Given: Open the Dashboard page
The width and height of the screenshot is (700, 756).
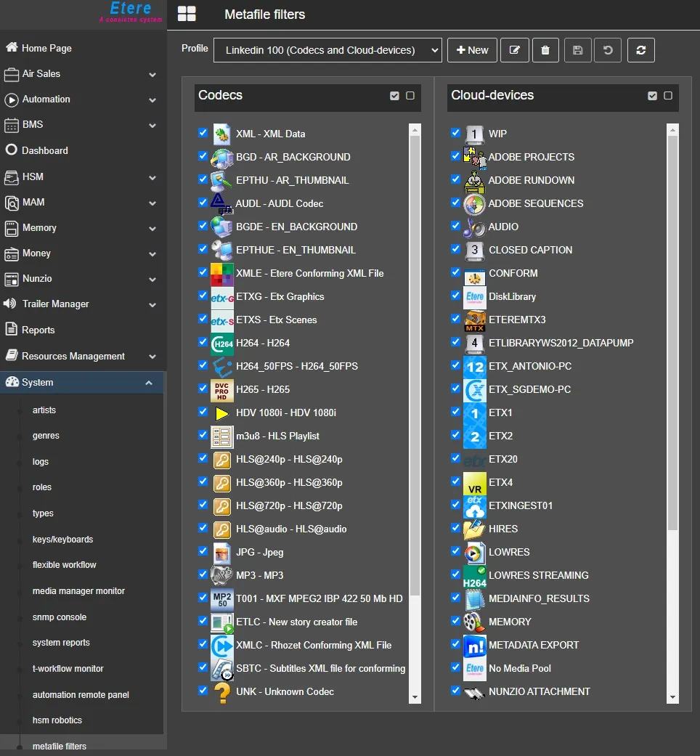Looking at the screenshot, I should point(45,150).
